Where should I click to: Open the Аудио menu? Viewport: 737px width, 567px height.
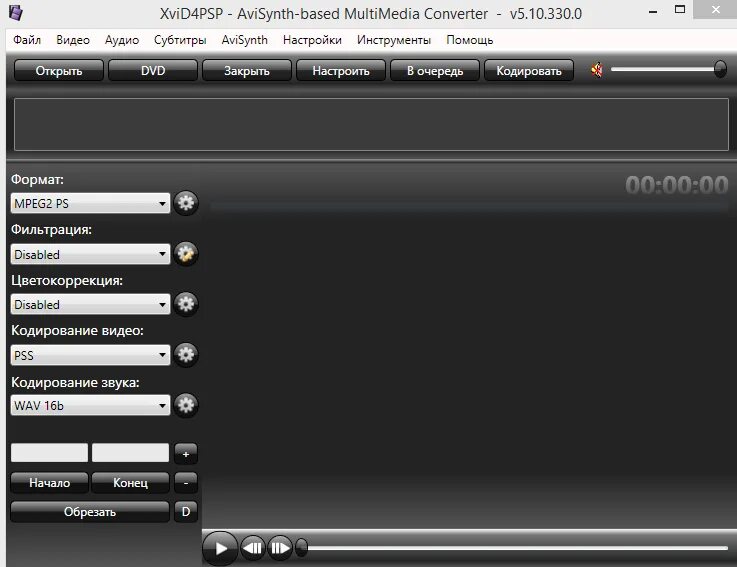click(122, 40)
